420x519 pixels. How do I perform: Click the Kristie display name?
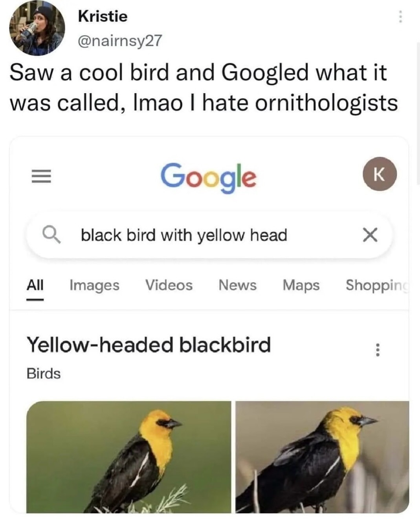103,16
